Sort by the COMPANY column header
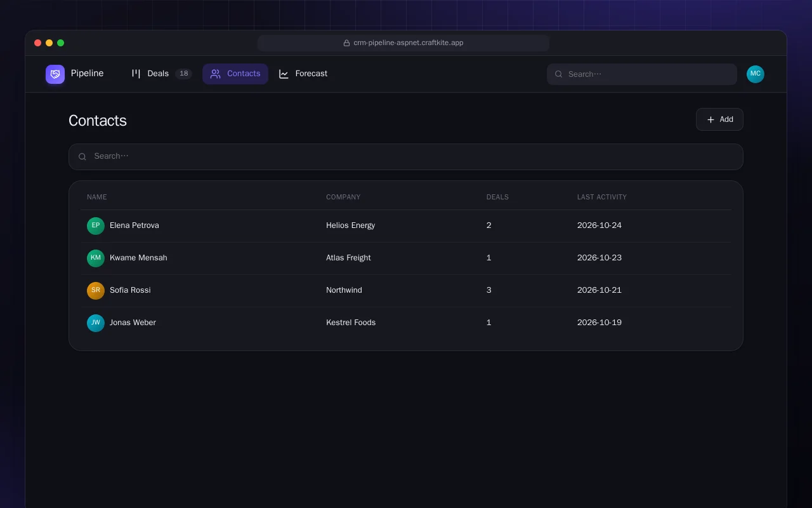812x508 pixels. tap(343, 197)
